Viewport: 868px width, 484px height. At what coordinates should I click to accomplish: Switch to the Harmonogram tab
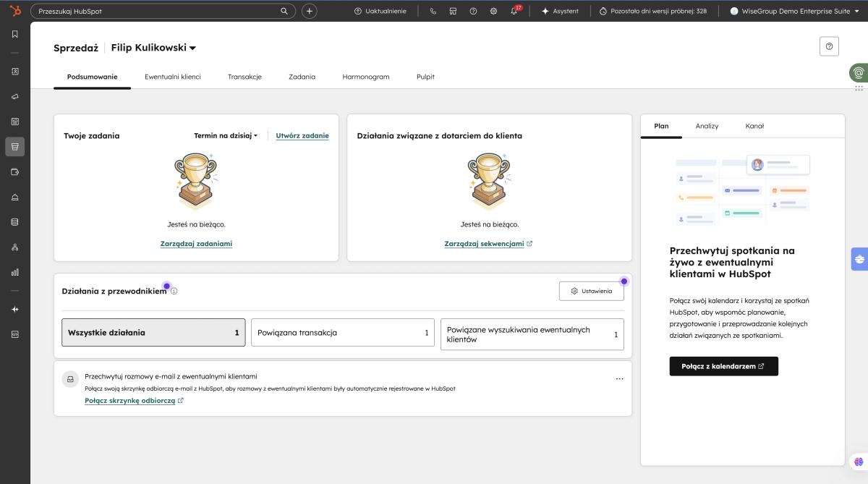[x=366, y=77]
